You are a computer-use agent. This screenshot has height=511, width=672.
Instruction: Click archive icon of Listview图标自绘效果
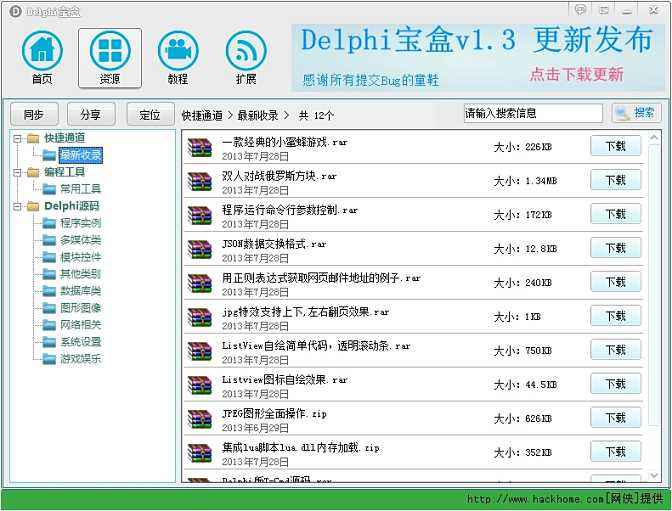200,385
